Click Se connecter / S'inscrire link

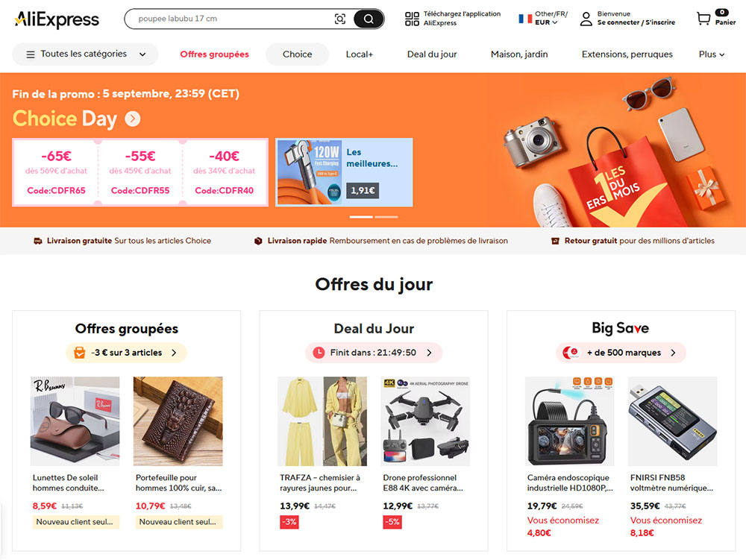point(636,22)
